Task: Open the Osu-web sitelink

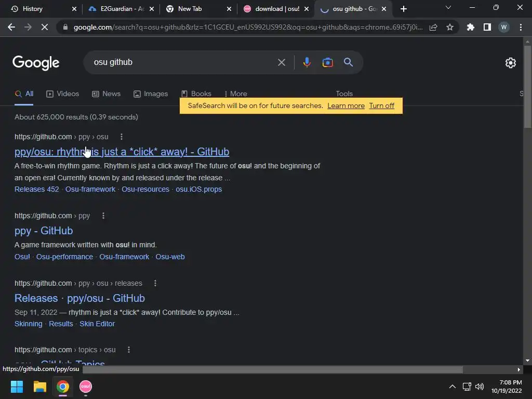Action: (170, 257)
